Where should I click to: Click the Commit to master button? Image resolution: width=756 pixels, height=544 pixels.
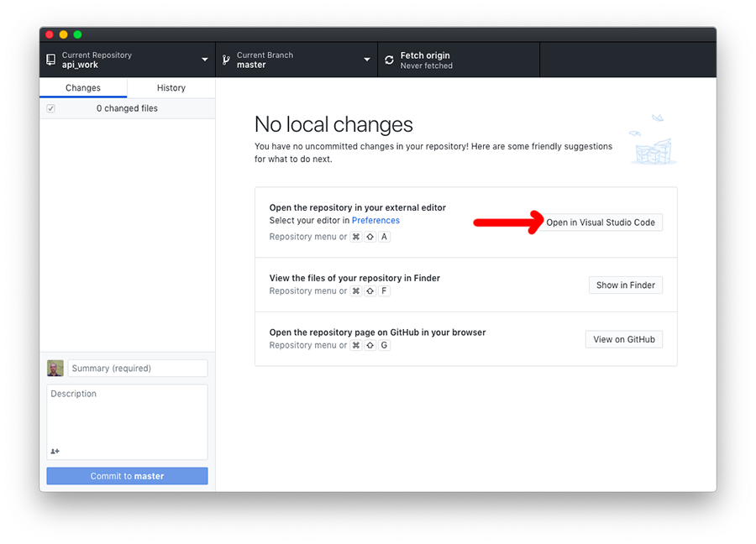(128, 476)
